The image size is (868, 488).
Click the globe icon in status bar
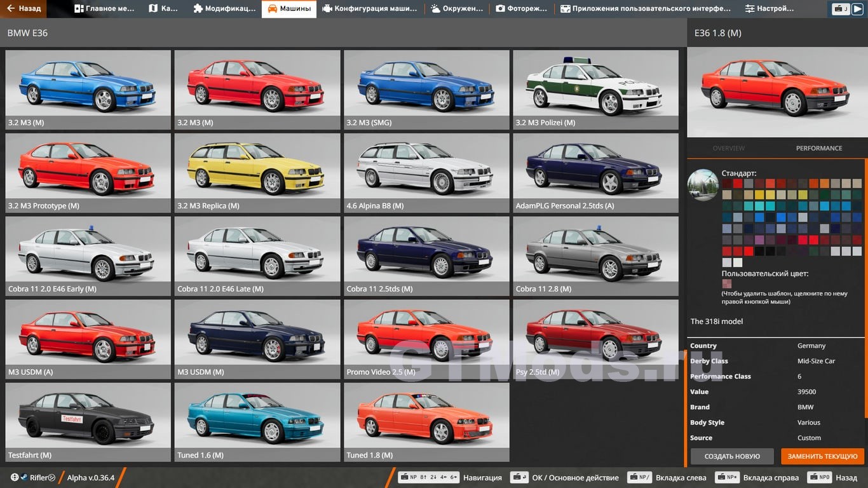15,477
